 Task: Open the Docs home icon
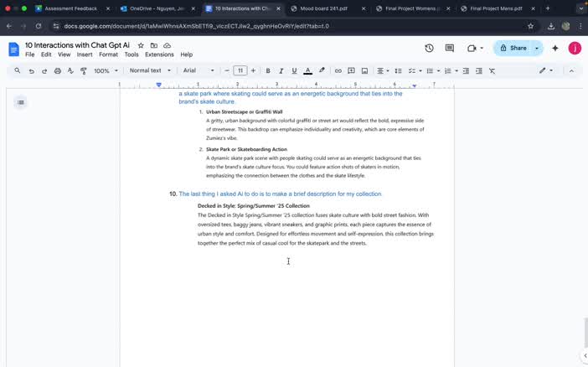click(14, 49)
